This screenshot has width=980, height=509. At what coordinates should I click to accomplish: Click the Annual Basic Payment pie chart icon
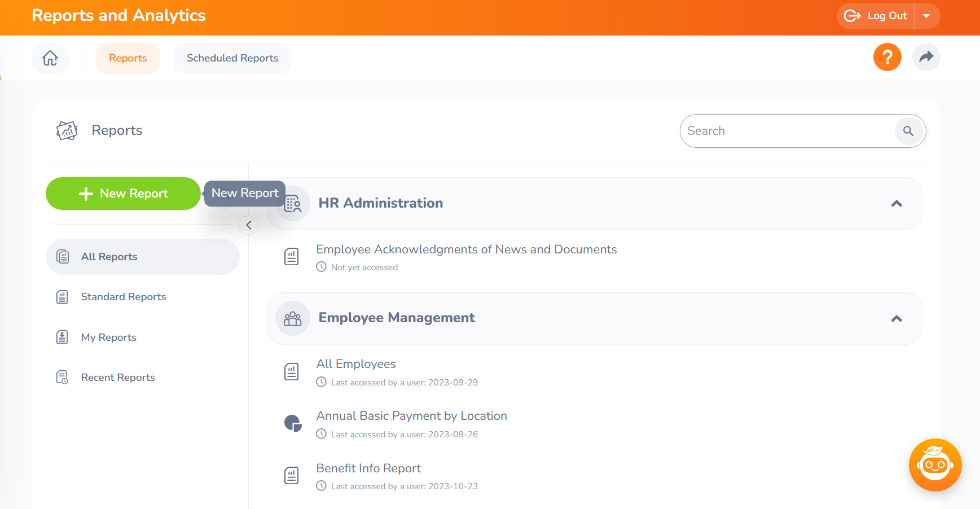[x=292, y=423]
